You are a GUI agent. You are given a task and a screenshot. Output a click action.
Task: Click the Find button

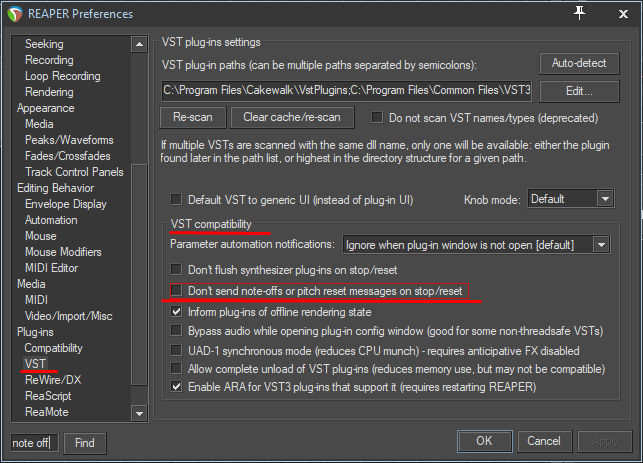(x=85, y=442)
